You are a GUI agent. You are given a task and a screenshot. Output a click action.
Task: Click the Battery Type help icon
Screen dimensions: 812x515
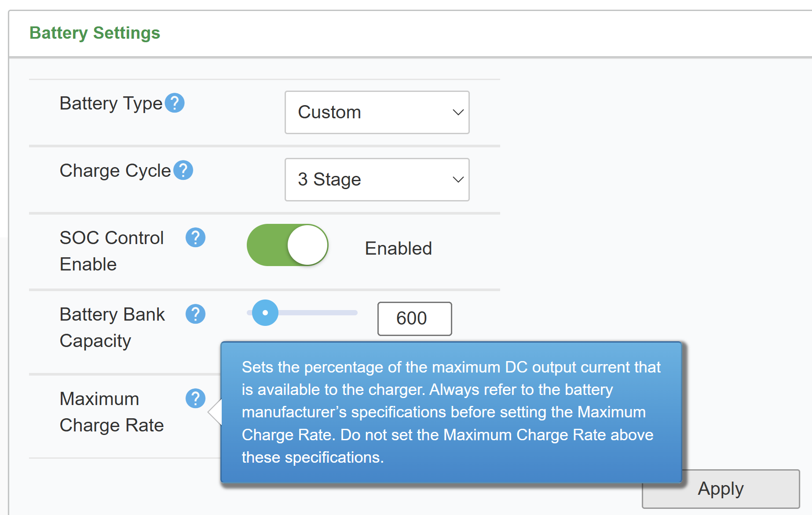point(175,103)
